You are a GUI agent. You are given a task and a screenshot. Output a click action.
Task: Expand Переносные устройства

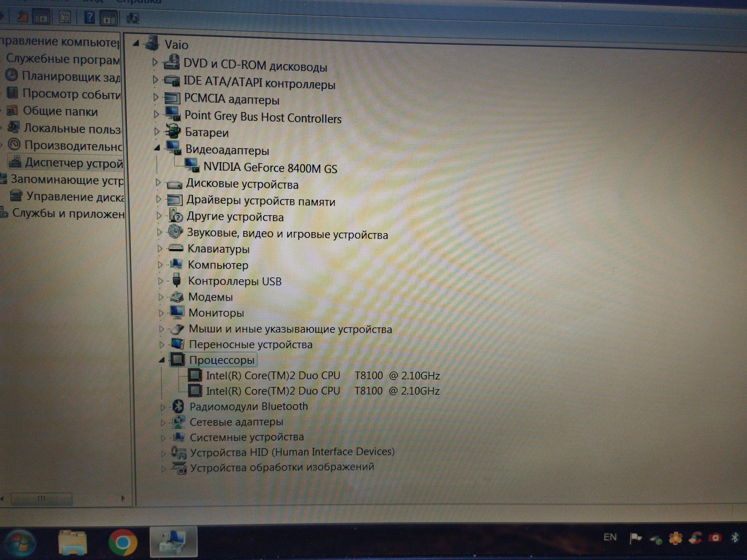pos(162,345)
